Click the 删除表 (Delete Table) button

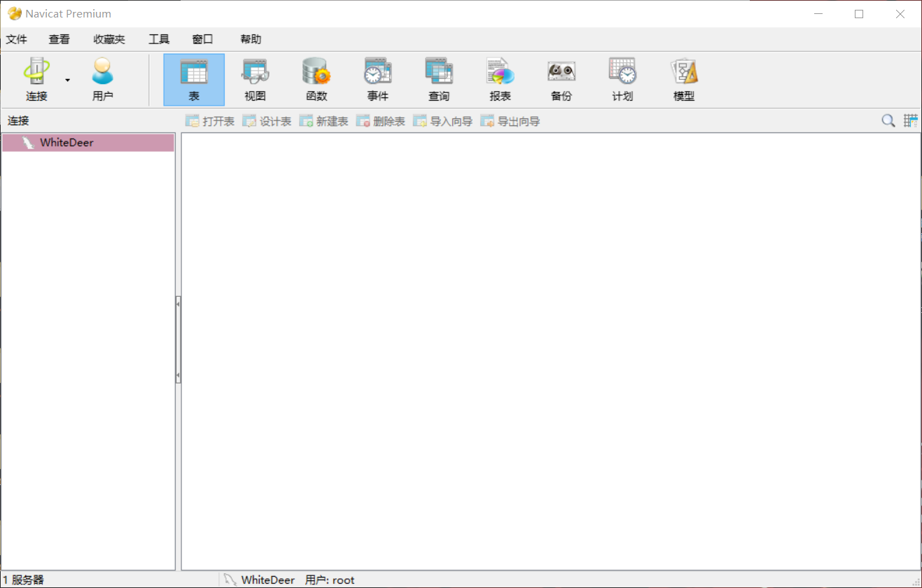click(380, 121)
